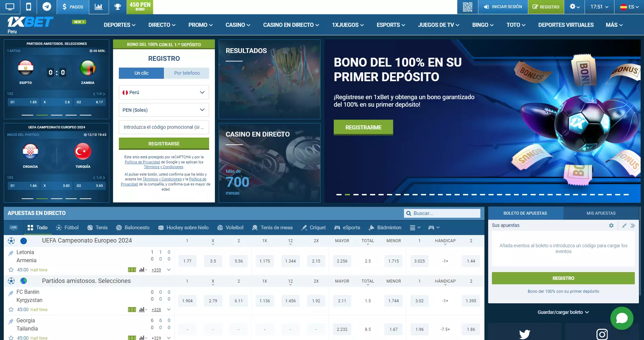Viewport: 644px width, 340px height.
Task: Click the promo code input field
Action: pos(164,127)
